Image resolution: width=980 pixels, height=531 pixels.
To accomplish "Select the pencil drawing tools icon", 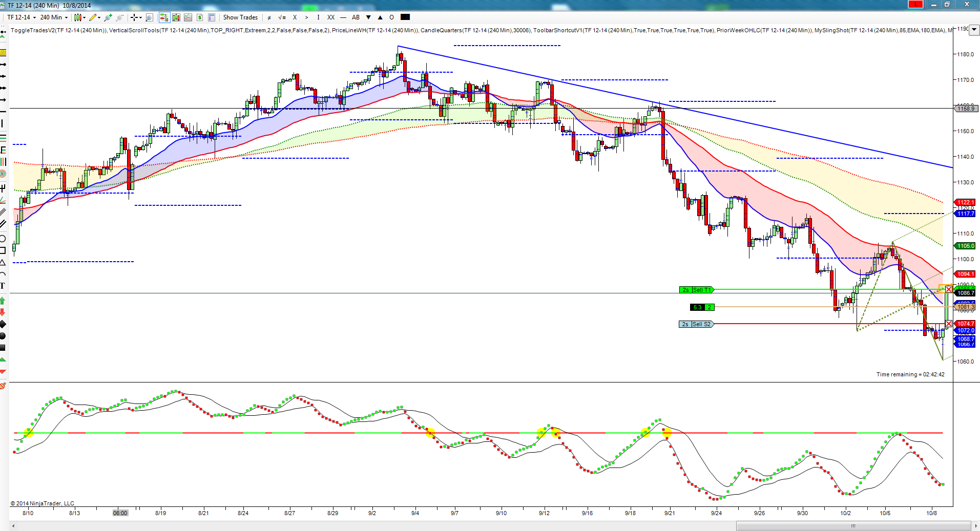I will click(x=93, y=17).
